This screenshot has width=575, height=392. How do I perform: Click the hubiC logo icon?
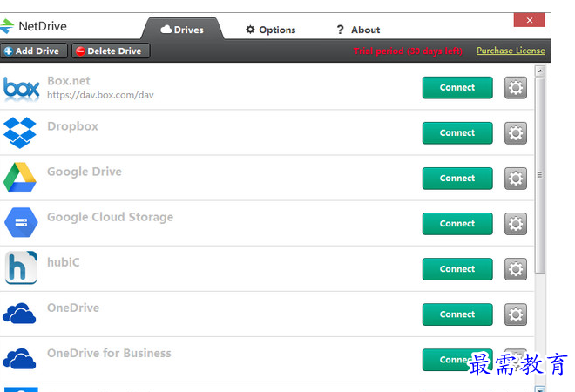click(21, 267)
